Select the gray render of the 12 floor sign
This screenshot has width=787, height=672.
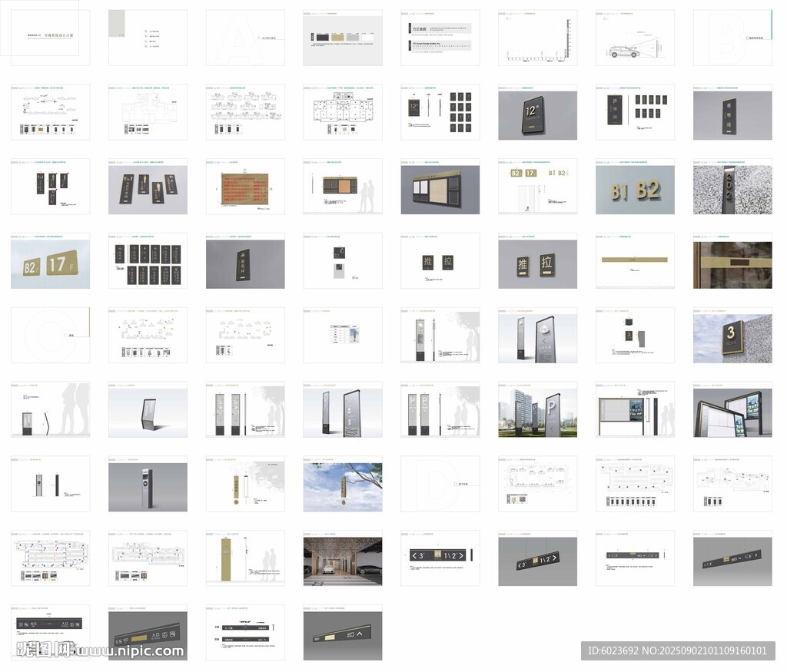tap(537, 112)
